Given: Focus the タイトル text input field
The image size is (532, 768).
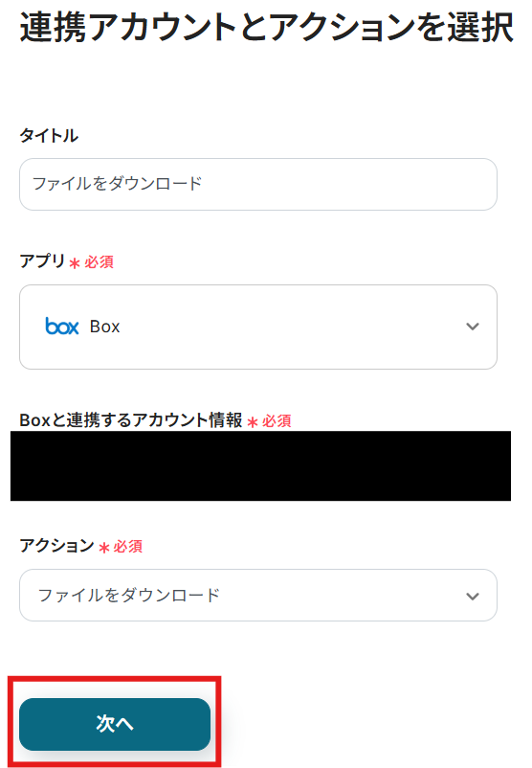Looking at the screenshot, I should point(258,184).
